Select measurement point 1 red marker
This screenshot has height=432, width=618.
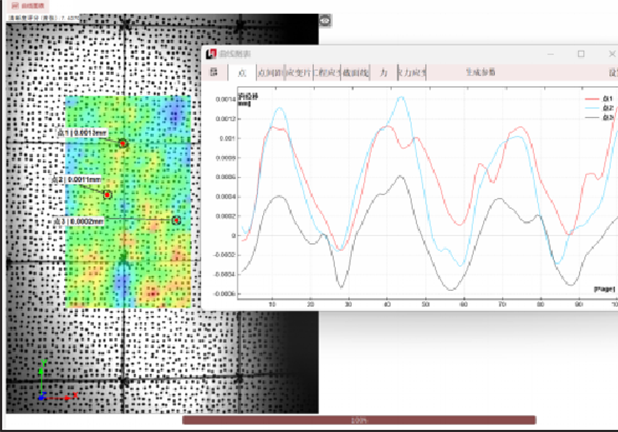123,144
